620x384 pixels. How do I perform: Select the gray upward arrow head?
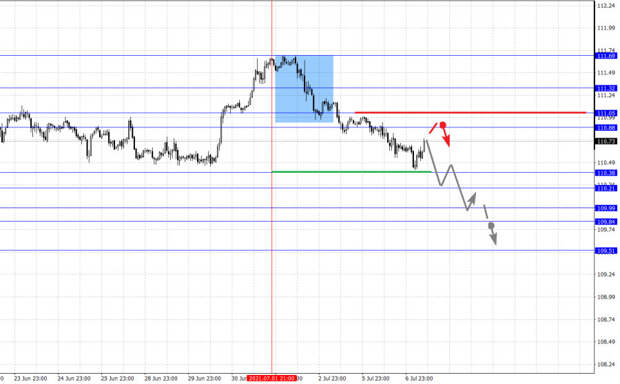pyautogui.click(x=473, y=197)
